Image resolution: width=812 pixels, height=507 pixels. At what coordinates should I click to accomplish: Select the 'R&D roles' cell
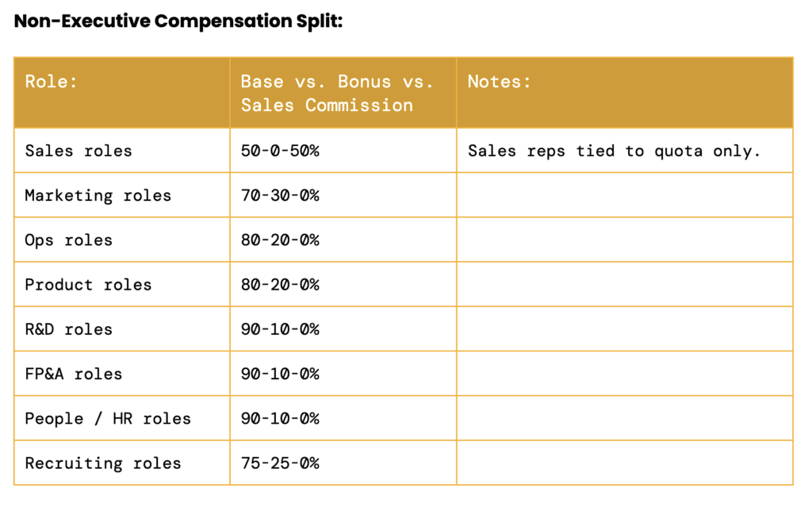point(68,329)
